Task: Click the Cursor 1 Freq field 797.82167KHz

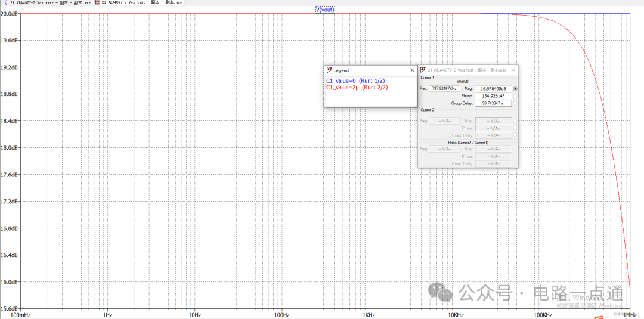Action: (445, 88)
